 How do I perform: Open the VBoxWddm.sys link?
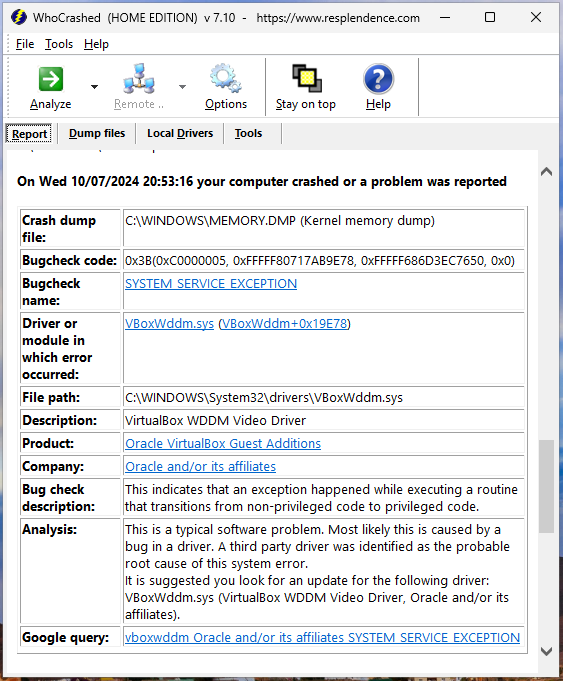point(169,324)
